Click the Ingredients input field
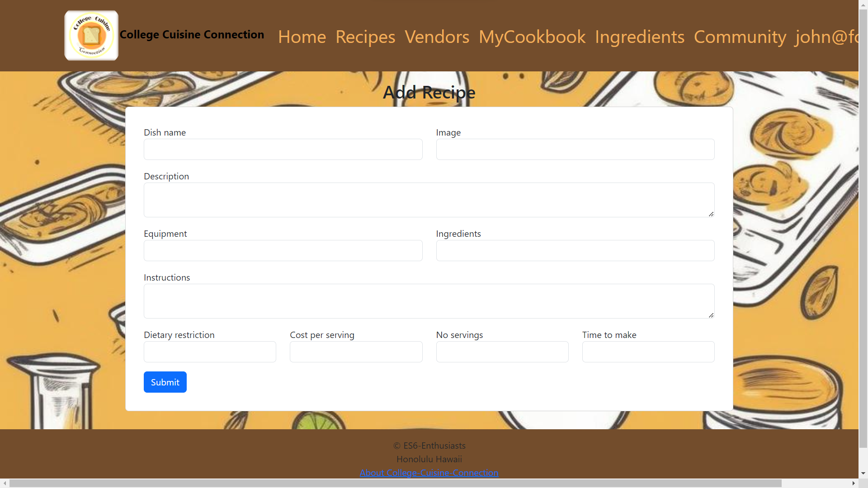Screen dimensions: 868x488 pos(576,250)
